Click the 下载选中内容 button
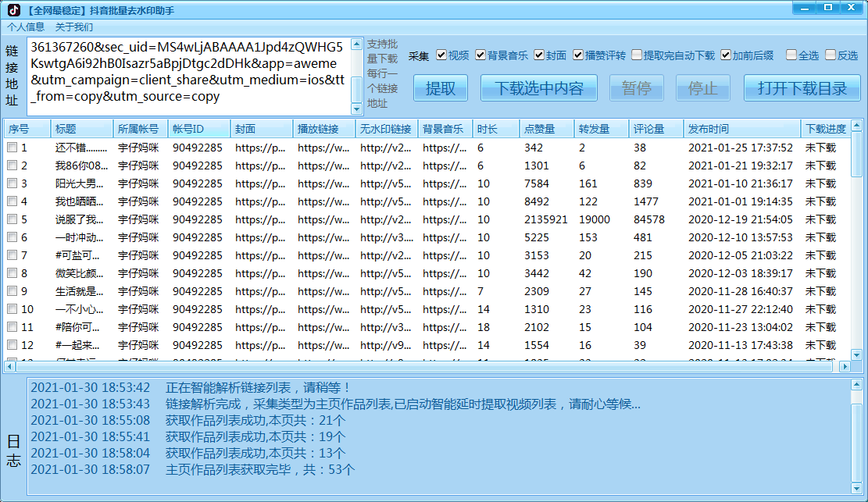This screenshot has height=502, width=868. [538, 88]
